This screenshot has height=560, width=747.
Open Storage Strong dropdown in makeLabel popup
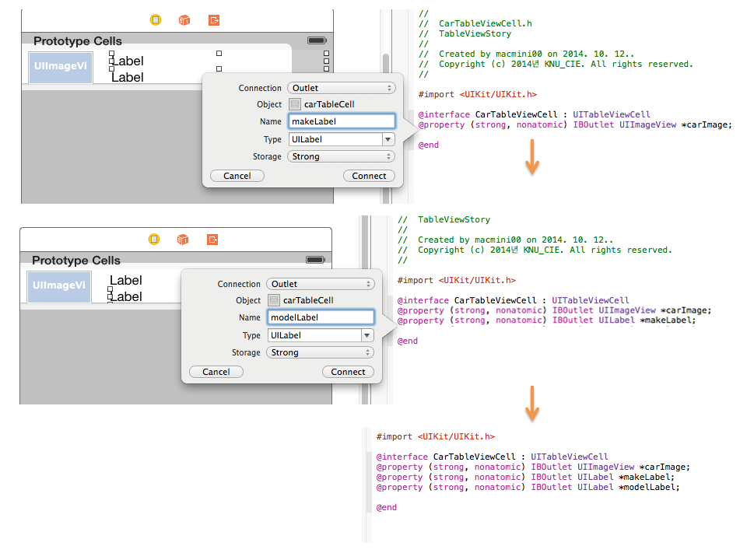[x=341, y=156]
